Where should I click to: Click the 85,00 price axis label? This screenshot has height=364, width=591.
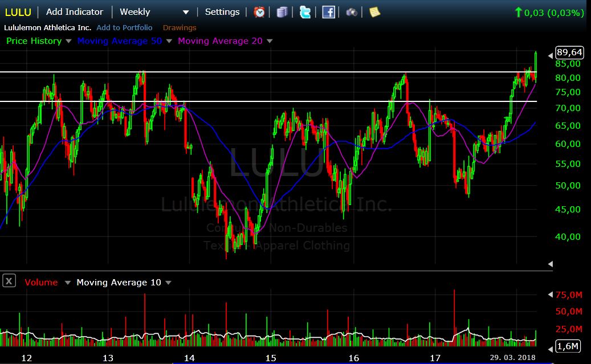(x=568, y=64)
